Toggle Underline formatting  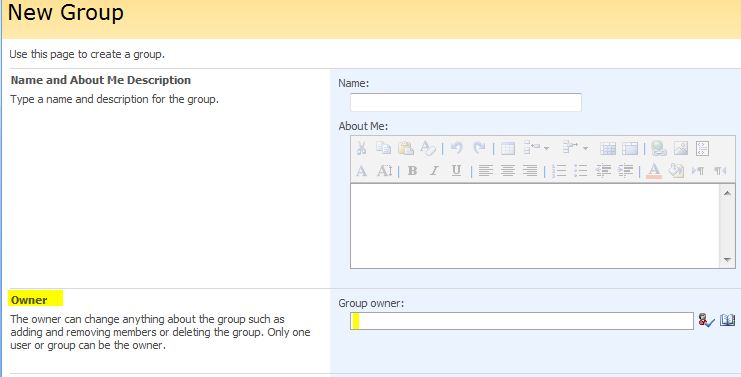click(456, 171)
